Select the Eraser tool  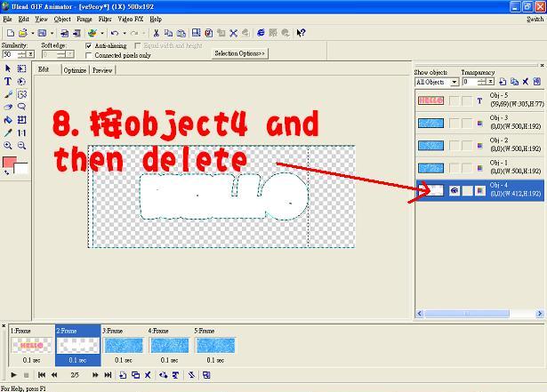[x=8, y=107]
